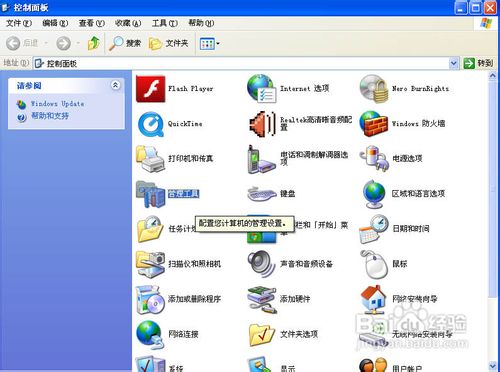The image size is (500, 372).
Task: Click the 搜索 search toolbar button
Action: click(125, 43)
